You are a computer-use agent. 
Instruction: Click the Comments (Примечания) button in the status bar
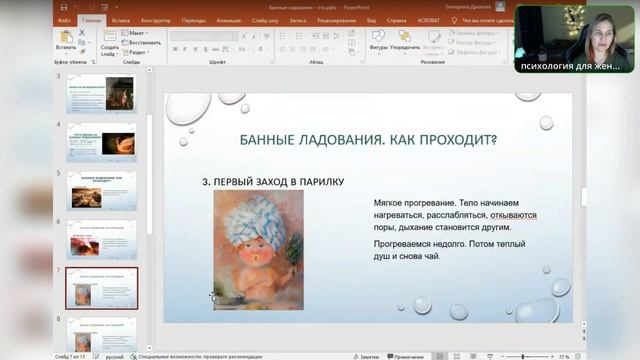click(x=405, y=357)
